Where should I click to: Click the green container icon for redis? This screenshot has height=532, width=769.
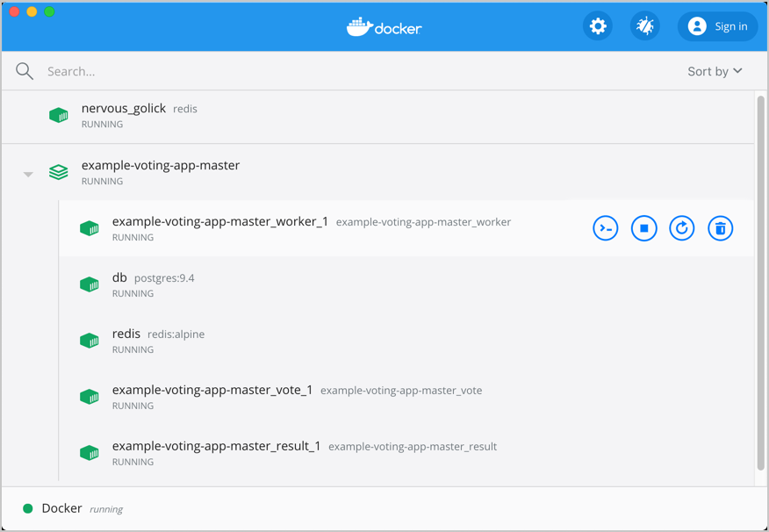pyautogui.click(x=89, y=340)
